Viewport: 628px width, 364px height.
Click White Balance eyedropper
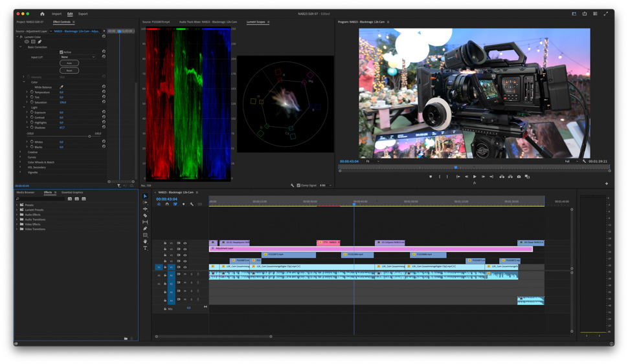tap(62, 87)
